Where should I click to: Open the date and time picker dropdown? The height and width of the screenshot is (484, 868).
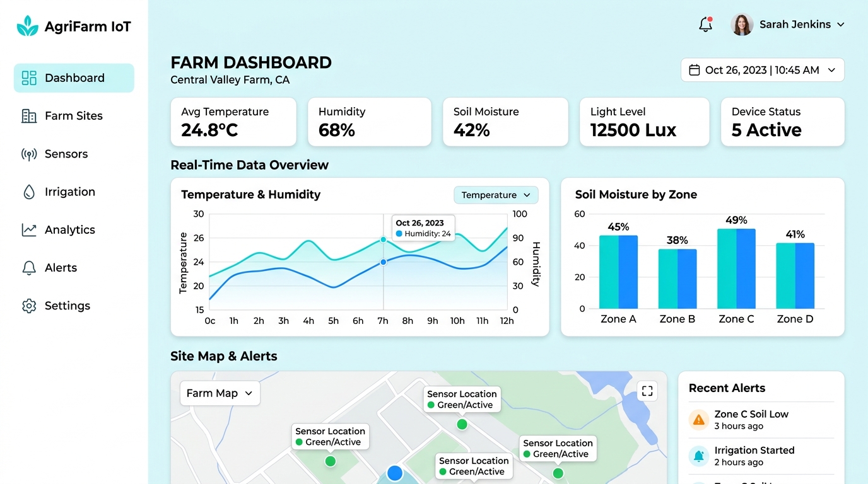[762, 70]
